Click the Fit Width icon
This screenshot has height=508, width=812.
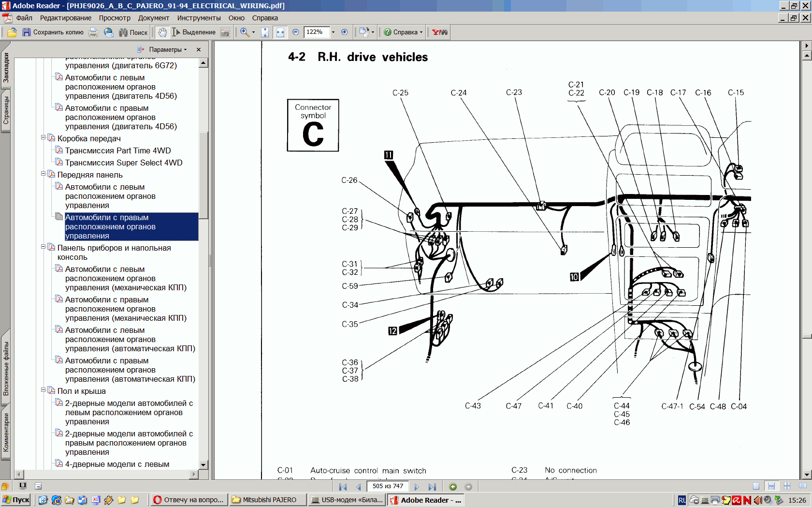point(280,32)
